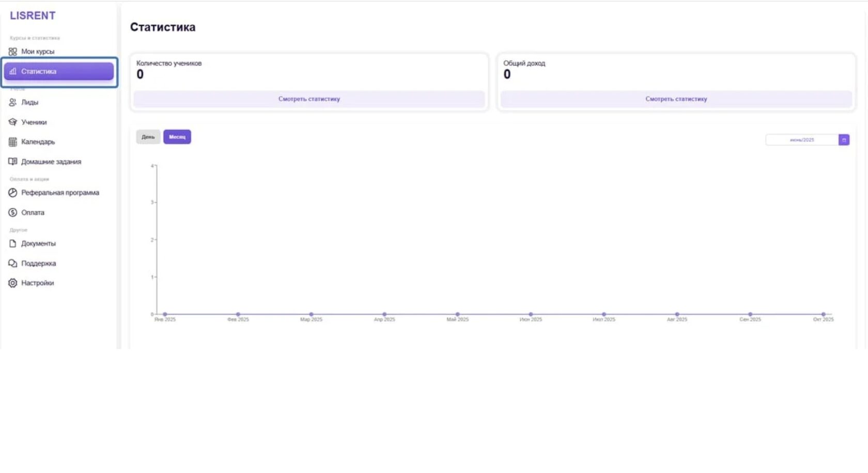Open the Календарь grid icon
Image resolution: width=868 pixels, height=473 pixels.
12,142
